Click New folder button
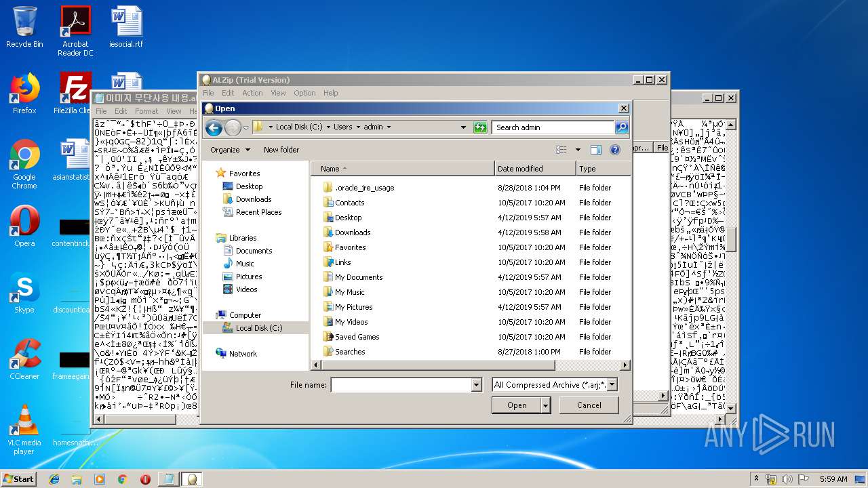Image resolution: width=868 pixels, height=488 pixels. point(281,150)
